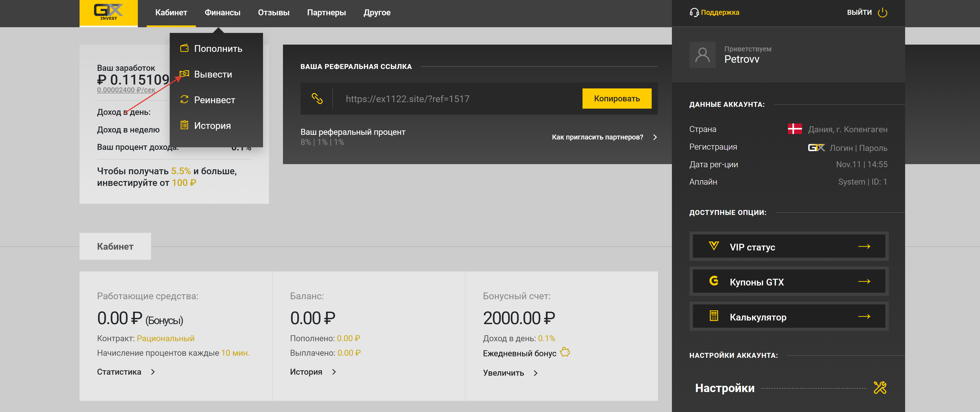This screenshot has height=412, width=980.
Task: Open the Кабинет navigation menu
Action: point(171,12)
